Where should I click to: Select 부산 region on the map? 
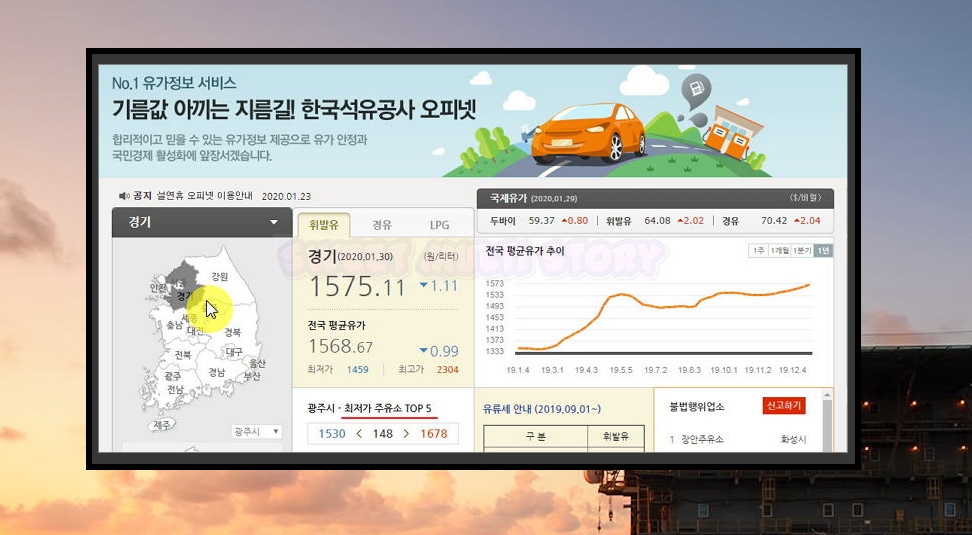252,376
